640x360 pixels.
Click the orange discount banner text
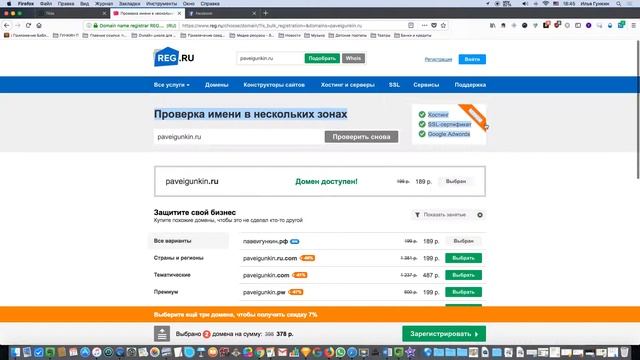(236, 315)
